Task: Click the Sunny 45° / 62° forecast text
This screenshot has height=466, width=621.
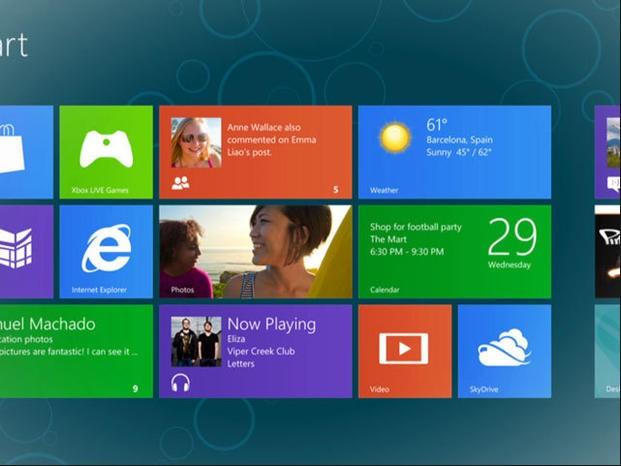Action: click(459, 152)
